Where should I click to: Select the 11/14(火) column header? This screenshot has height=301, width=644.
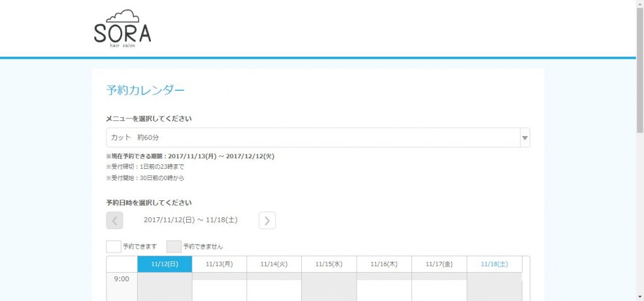coord(274,264)
